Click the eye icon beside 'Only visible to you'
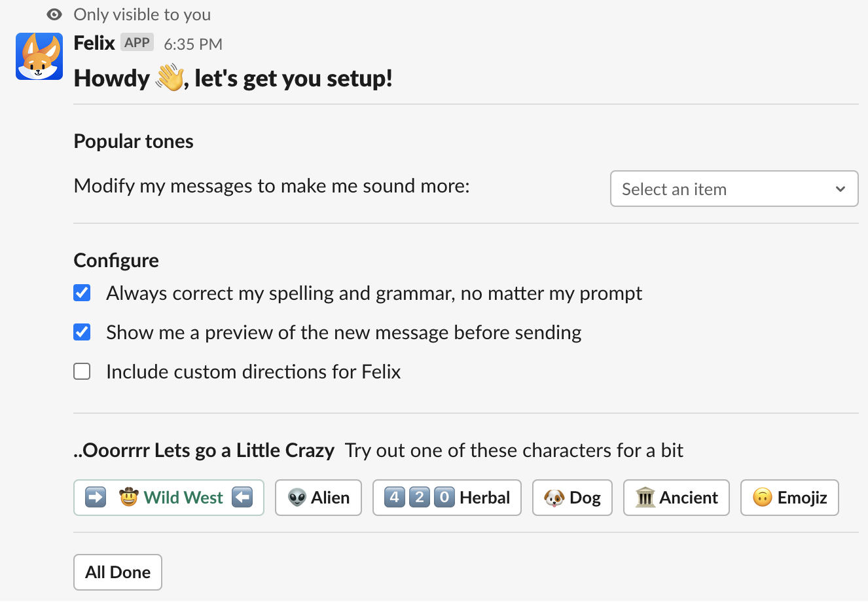The width and height of the screenshot is (868, 605). (55, 14)
